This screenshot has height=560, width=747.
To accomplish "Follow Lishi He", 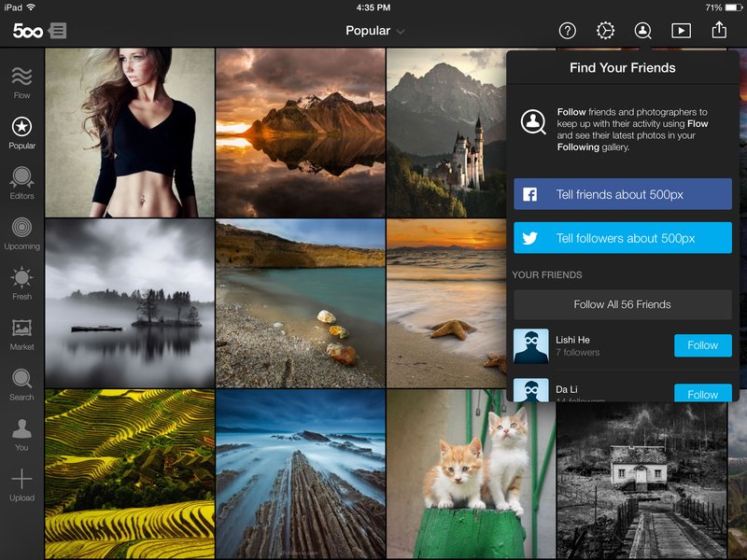I will [x=703, y=345].
